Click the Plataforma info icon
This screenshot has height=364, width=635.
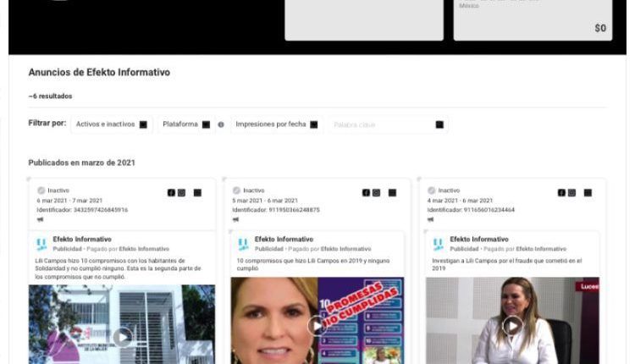coord(221,124)
